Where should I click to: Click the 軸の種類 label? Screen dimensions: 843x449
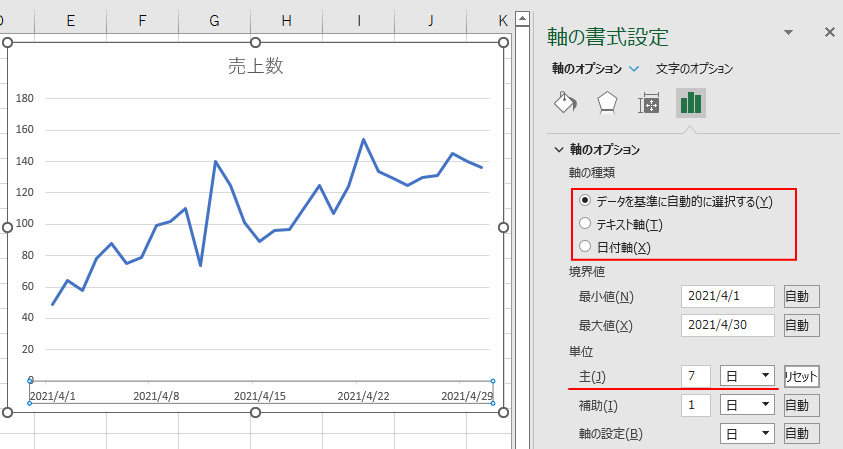[592, 173]
